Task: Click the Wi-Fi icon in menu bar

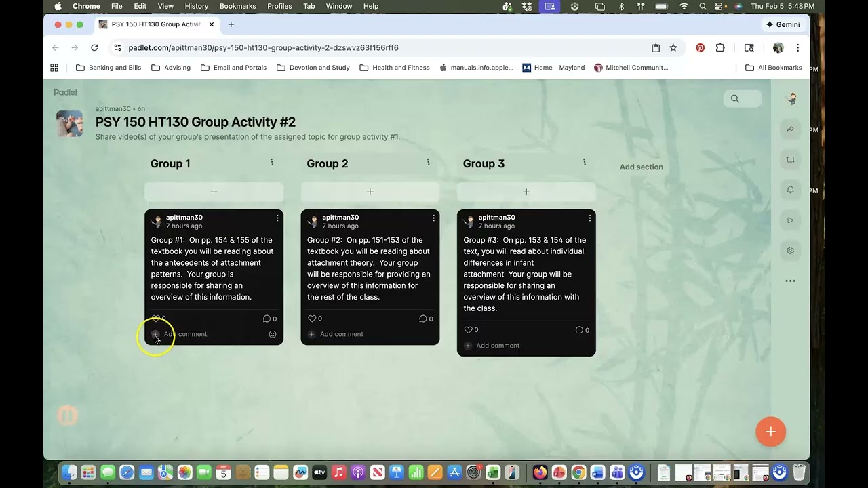Action: coord(684,6)
